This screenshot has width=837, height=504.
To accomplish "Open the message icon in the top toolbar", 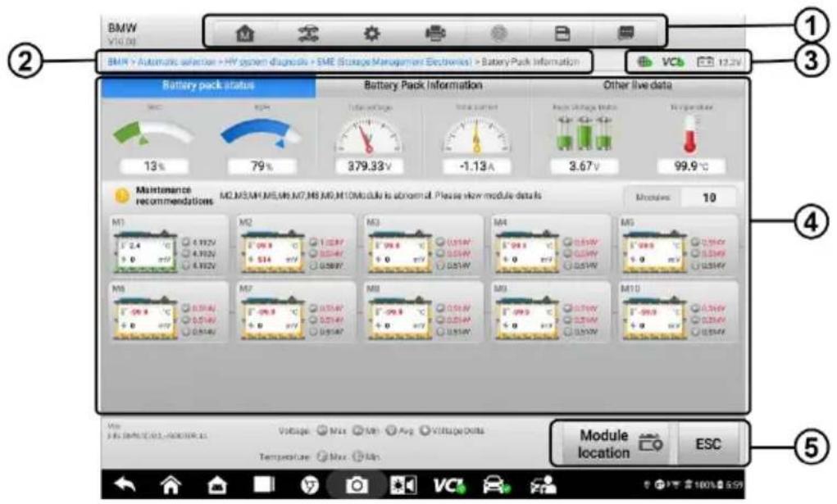I will (x=625, y=34).
